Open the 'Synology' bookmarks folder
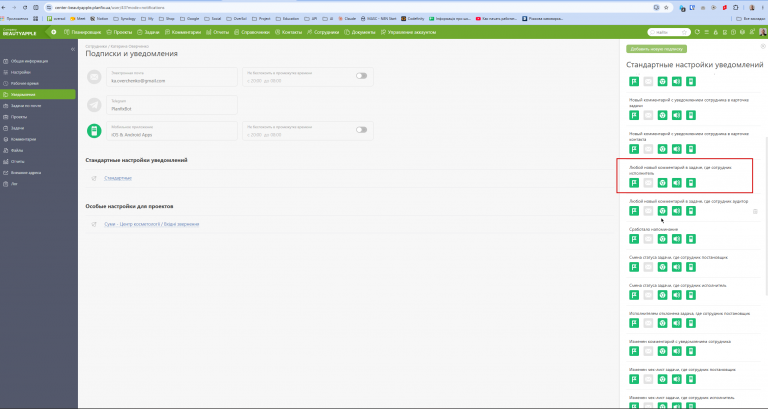The height and width of the screenshot is (409, 768). coord(124,19)
